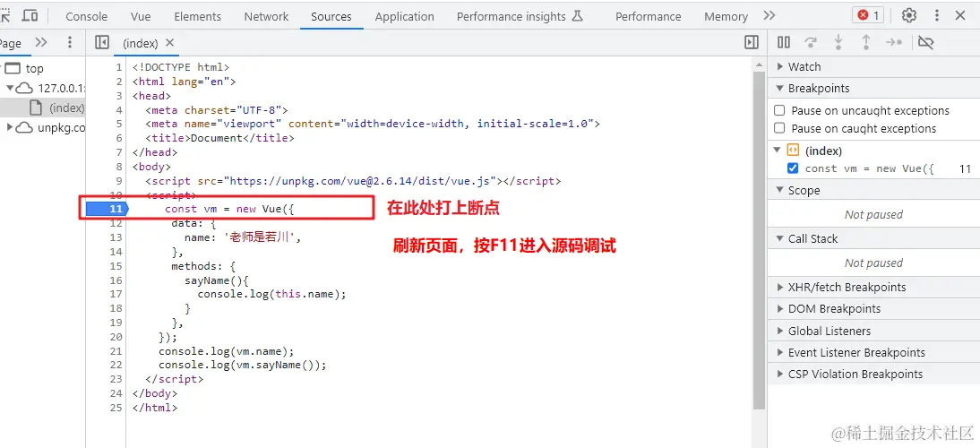Open the Vue tab
The image size is (980, 448).
click(x=141, y=16)
